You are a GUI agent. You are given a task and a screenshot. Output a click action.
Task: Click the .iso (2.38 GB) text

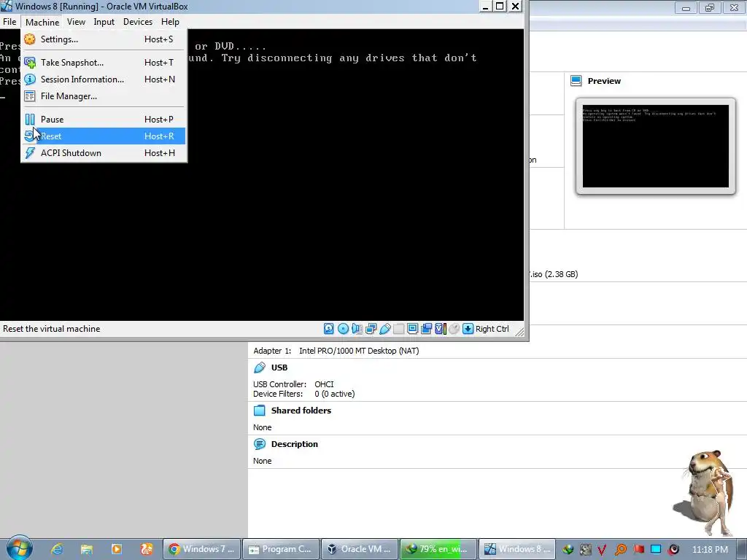click(554, 274)
